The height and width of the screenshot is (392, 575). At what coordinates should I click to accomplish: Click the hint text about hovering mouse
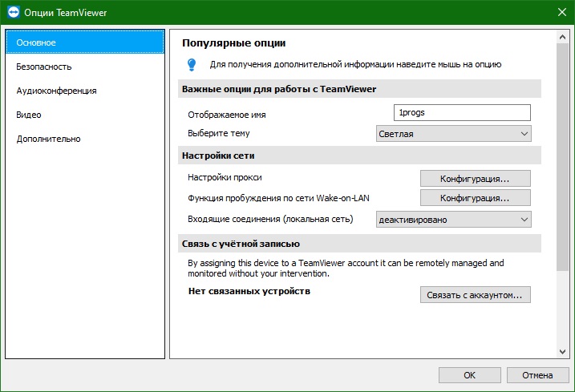(x=355, y=65)
